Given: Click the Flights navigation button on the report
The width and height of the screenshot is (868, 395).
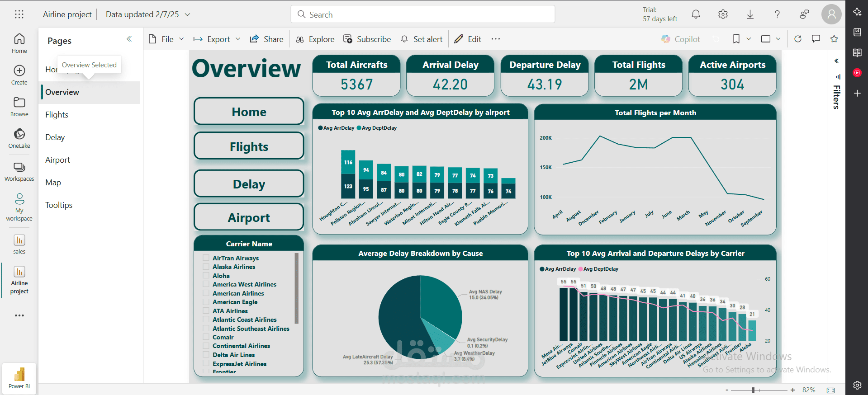Looking at the screenshot, I should (249, 146).
